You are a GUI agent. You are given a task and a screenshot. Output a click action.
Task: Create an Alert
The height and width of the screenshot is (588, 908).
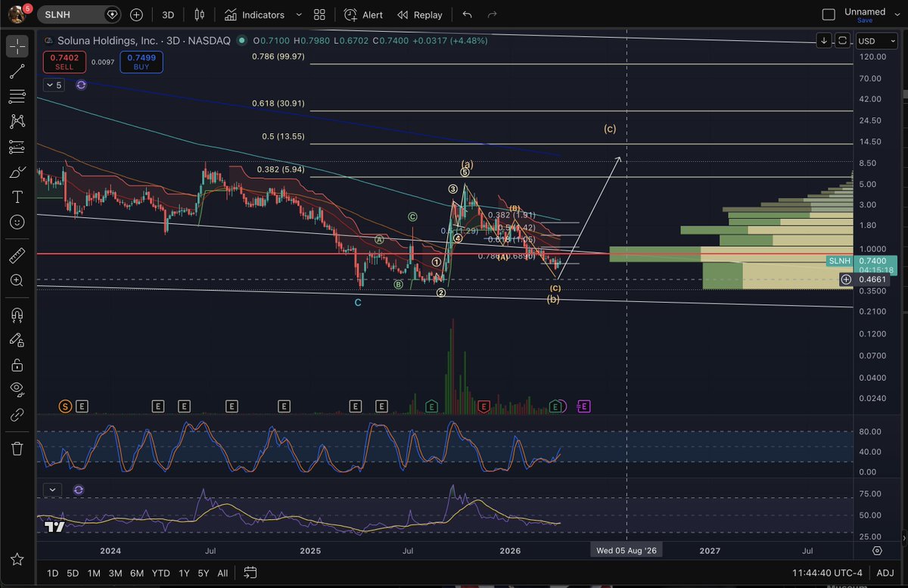coord(363,14)
